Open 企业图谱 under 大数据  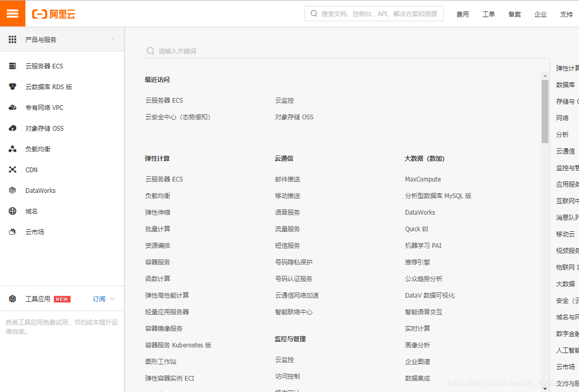click(x=417, y=362)
